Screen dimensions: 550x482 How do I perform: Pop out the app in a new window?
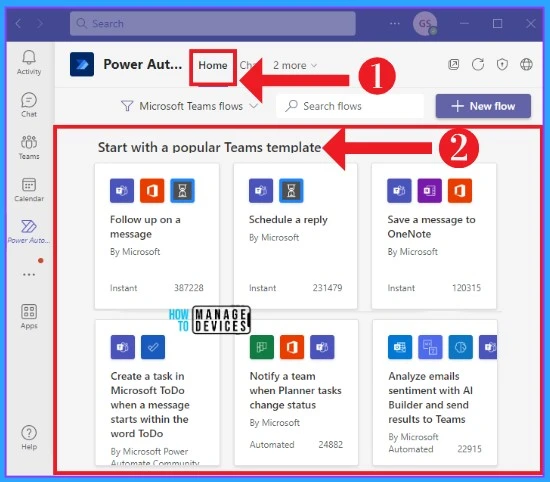[454, 65]
